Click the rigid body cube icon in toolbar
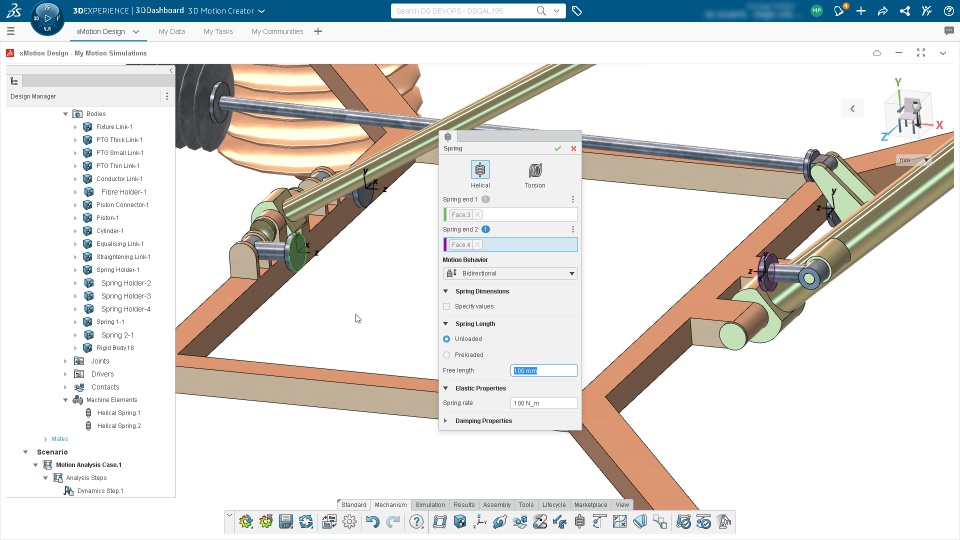 [460, 522]
